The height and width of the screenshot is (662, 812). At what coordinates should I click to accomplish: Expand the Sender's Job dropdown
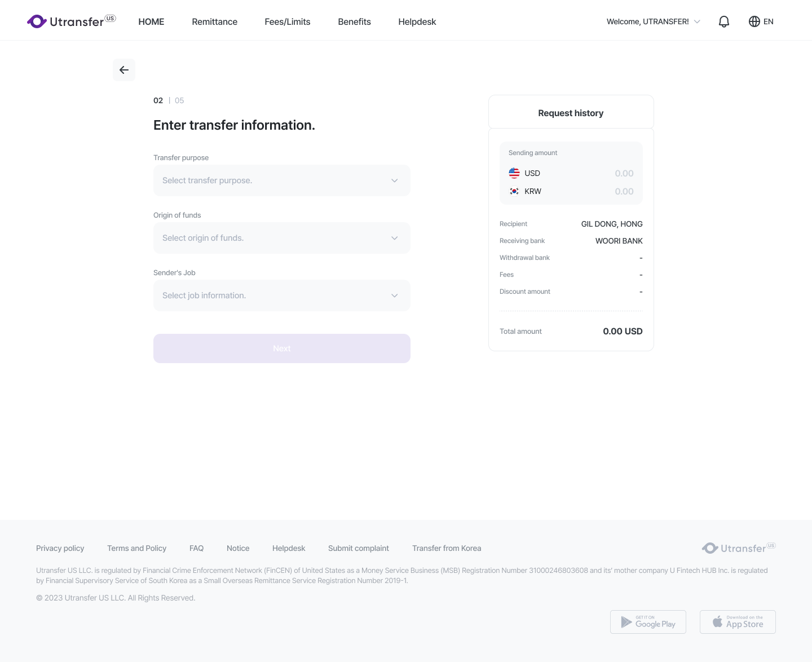282,295
